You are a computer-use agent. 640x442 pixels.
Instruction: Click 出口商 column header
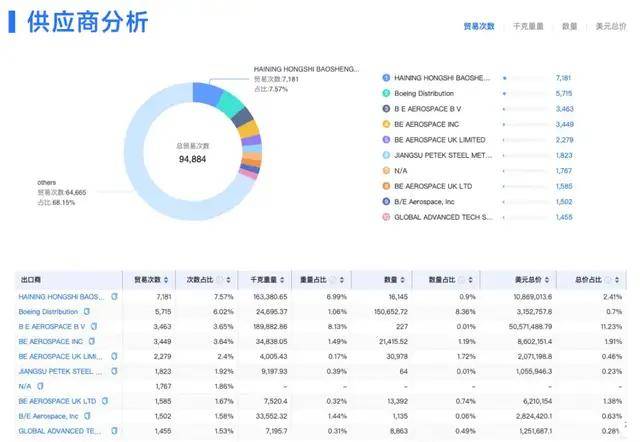31,280
